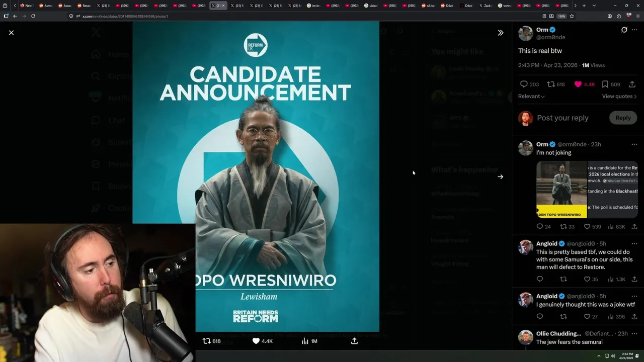Click the candidate announcement image
Image resolution: width=644 pixels, height=362 pixels.
click(256, 176)
